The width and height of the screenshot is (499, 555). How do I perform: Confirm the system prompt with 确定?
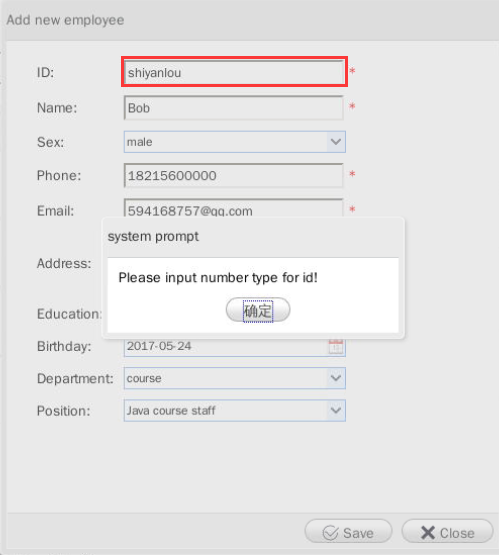point(258,310)
